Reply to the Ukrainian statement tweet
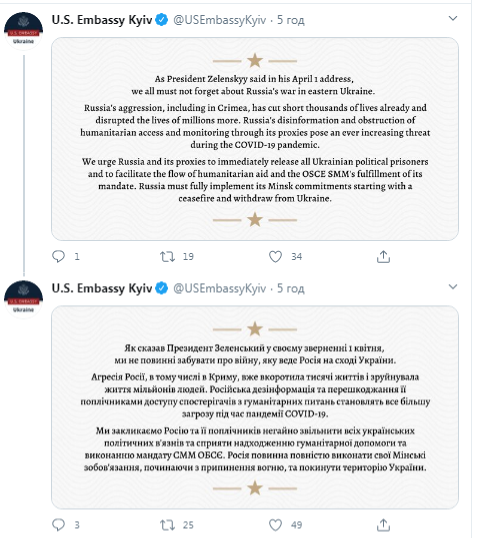 (x=58, y=525)
